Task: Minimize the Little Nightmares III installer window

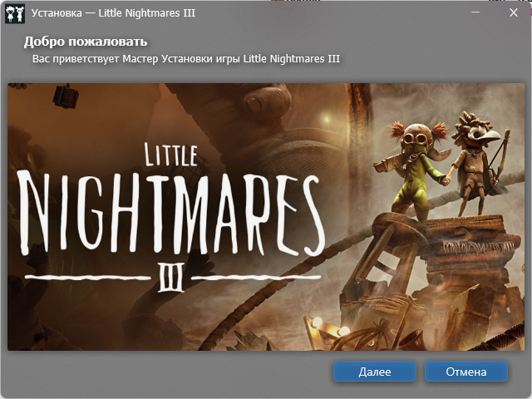Action: [x=475, y=12]
